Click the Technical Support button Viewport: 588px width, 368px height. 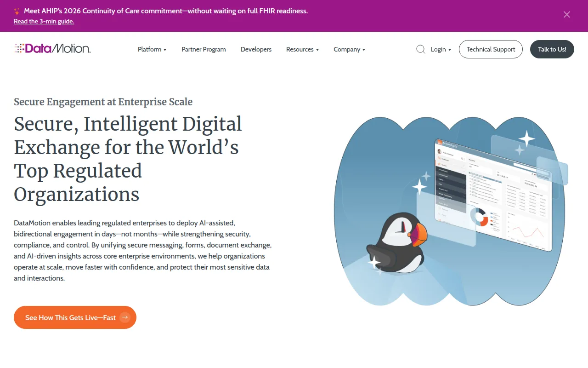(491, 49)
